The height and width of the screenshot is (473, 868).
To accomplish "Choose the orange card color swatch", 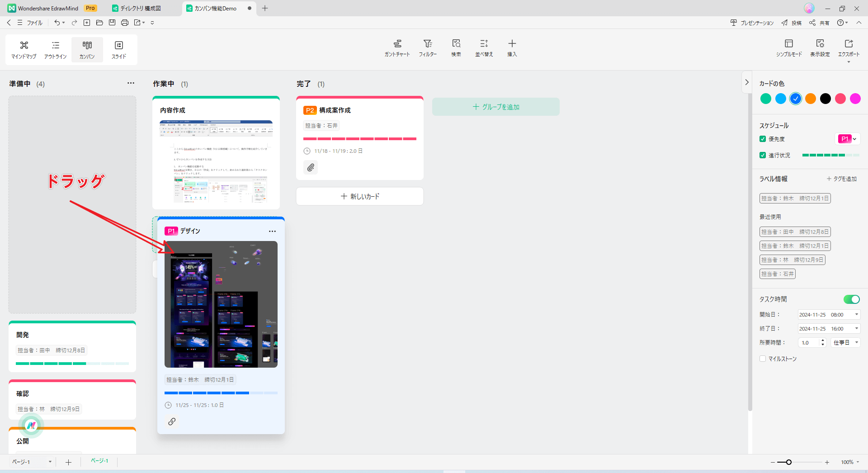I will tap(811, 99).
